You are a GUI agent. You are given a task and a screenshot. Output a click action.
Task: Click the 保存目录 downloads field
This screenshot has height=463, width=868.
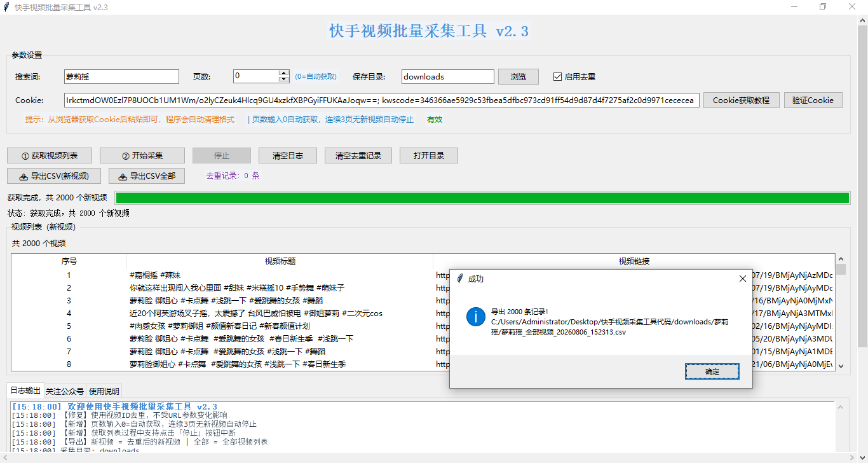point(447,76)
